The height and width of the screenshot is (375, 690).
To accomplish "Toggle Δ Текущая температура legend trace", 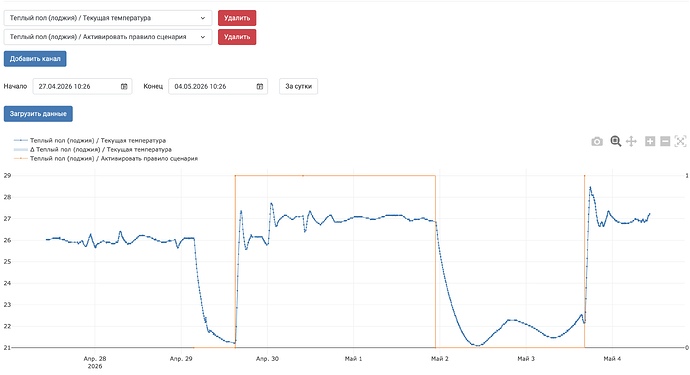I will 92,150.
